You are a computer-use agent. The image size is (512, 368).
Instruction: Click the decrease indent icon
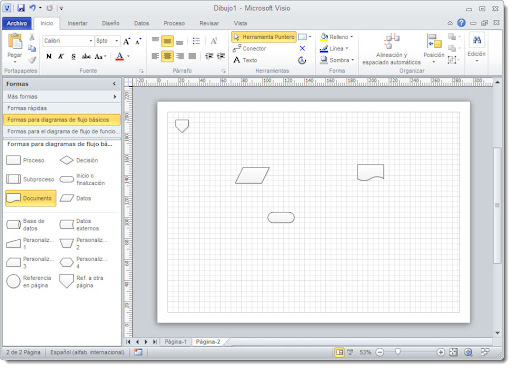coord(209,56)
